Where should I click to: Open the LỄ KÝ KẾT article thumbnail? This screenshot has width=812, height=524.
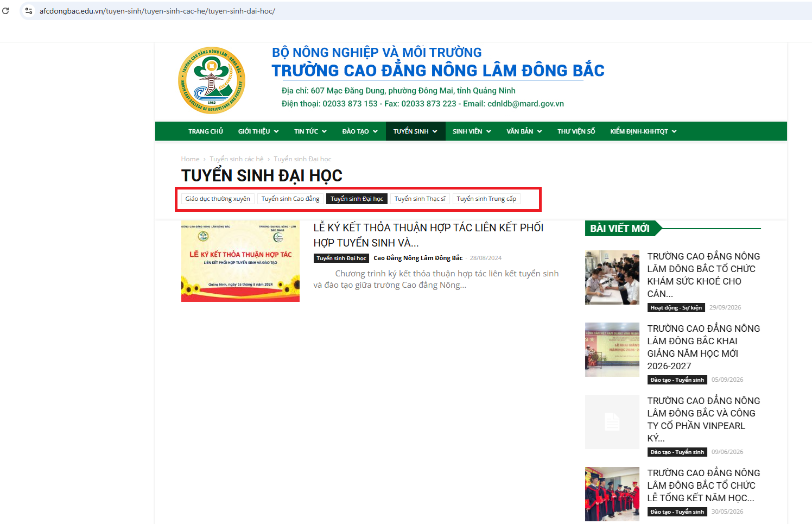point(240,261)
